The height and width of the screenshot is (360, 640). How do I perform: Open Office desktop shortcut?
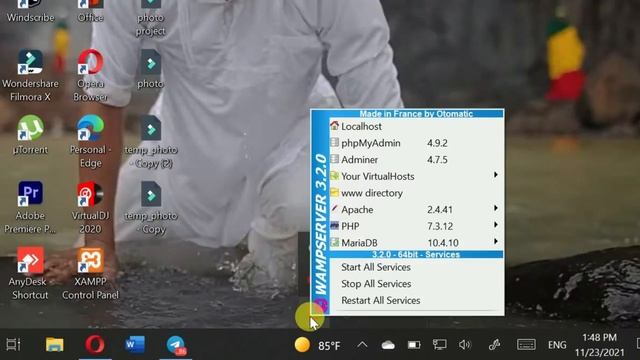click(x=90, y=11)
